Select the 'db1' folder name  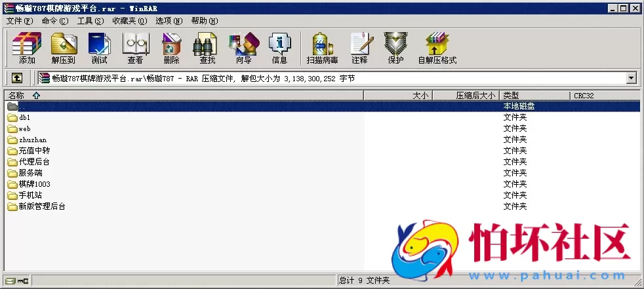pos(25,118)
